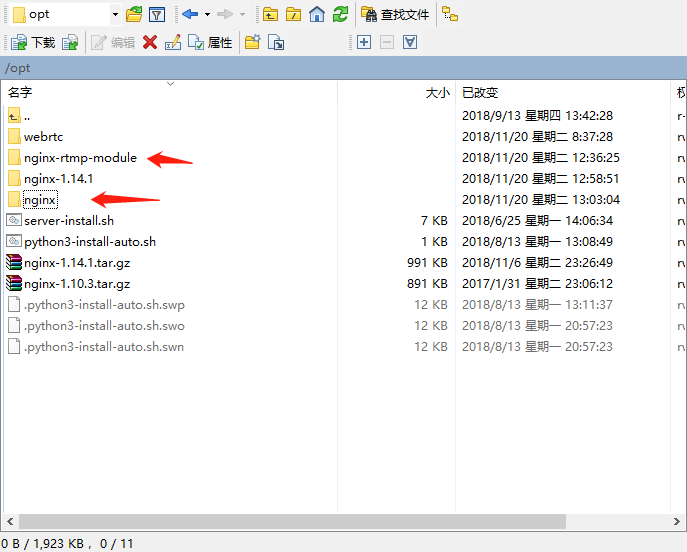Click the horizontal scrollbar left arrow
This screenshot has width=687, height=552.
[10, 521]
